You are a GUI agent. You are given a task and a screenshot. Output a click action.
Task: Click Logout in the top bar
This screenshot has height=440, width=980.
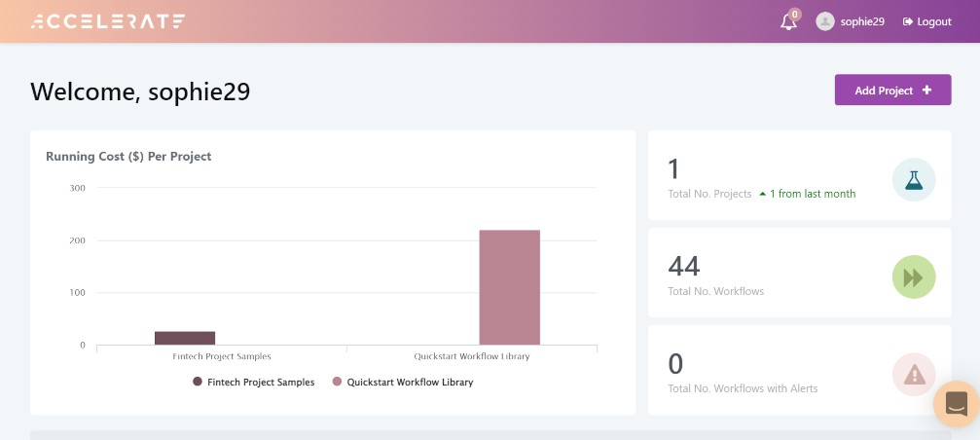[x=926, y=21]
